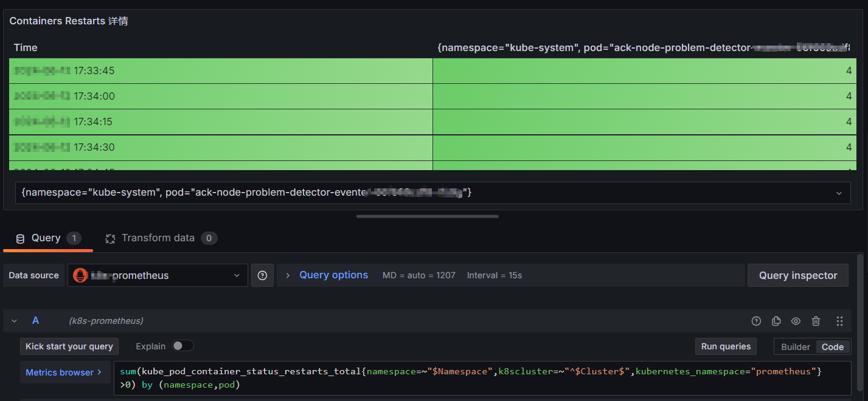Open the query A help icon

click(x=756, y=321)
